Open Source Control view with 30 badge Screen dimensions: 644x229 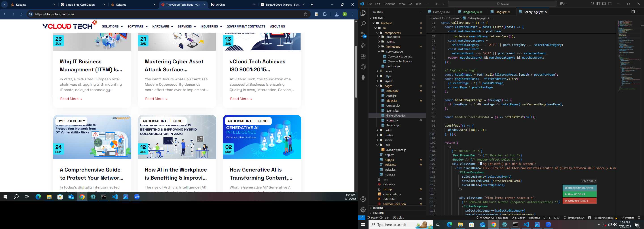point(363,35)
